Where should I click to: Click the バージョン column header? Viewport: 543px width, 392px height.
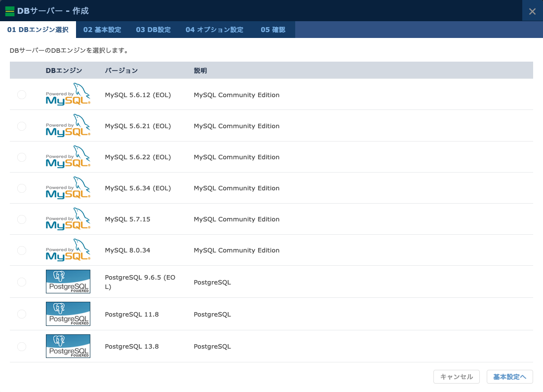pos(121,71)
